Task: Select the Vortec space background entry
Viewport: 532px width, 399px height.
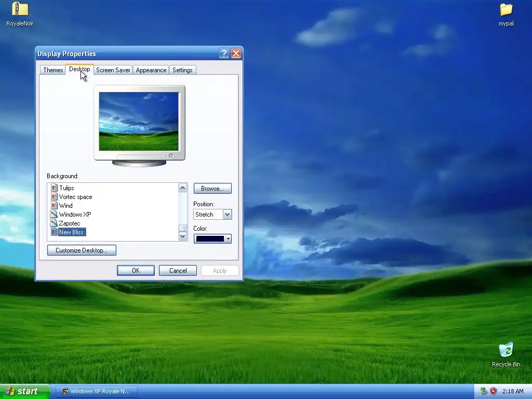Action: pos(75,197)
